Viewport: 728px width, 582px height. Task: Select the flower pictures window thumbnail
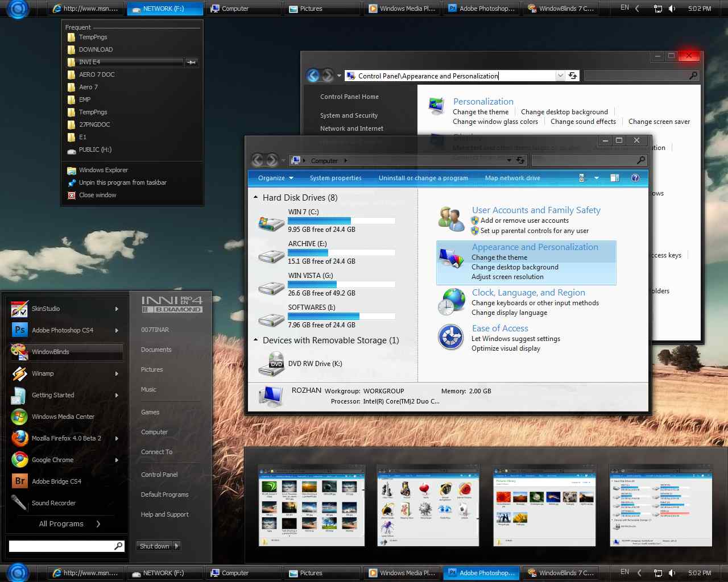(545, 506)
